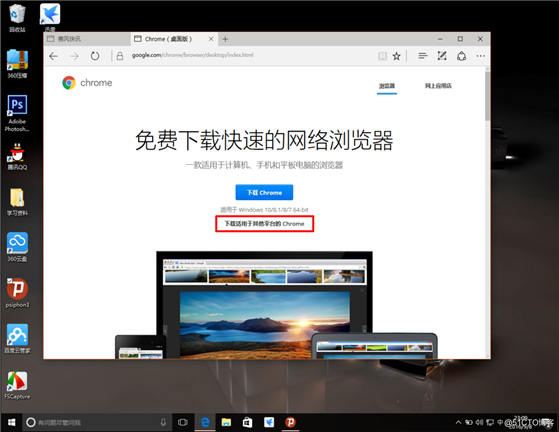This screenshot has height=432, width=559.
Task: Click the Edge icon on taskbar
Action: point(205,423)
